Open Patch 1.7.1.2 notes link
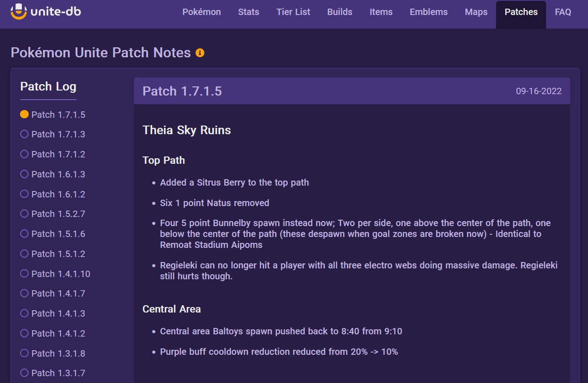Image resolution: width=588 pixels, height=383 pixels. pyautogui.click(x=58, y=154)
